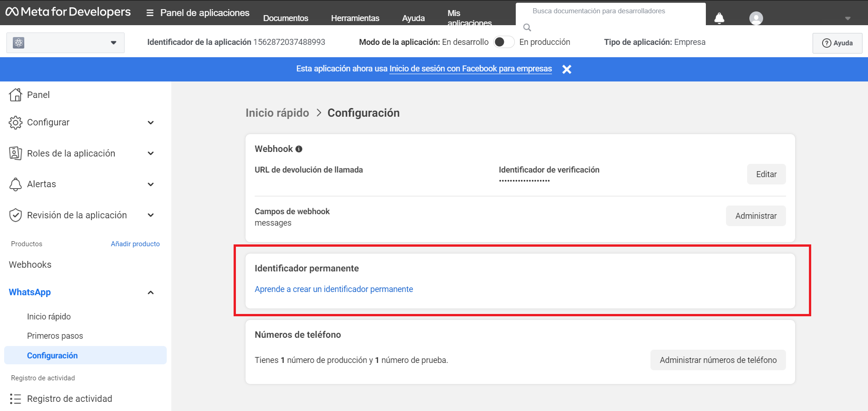
Task: Collapse the WhatsApp product section
Action: click(150, 292)
